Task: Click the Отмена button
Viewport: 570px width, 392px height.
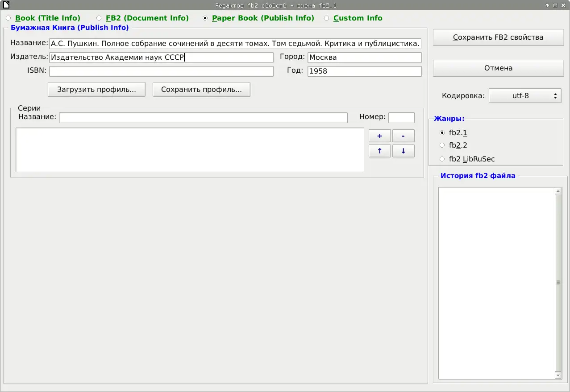Action: [498, 68]
